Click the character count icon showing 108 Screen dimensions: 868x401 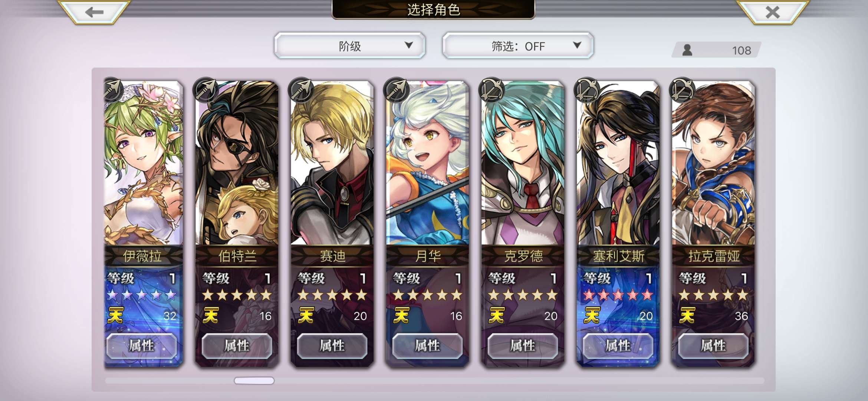click(x=687, y=50)
